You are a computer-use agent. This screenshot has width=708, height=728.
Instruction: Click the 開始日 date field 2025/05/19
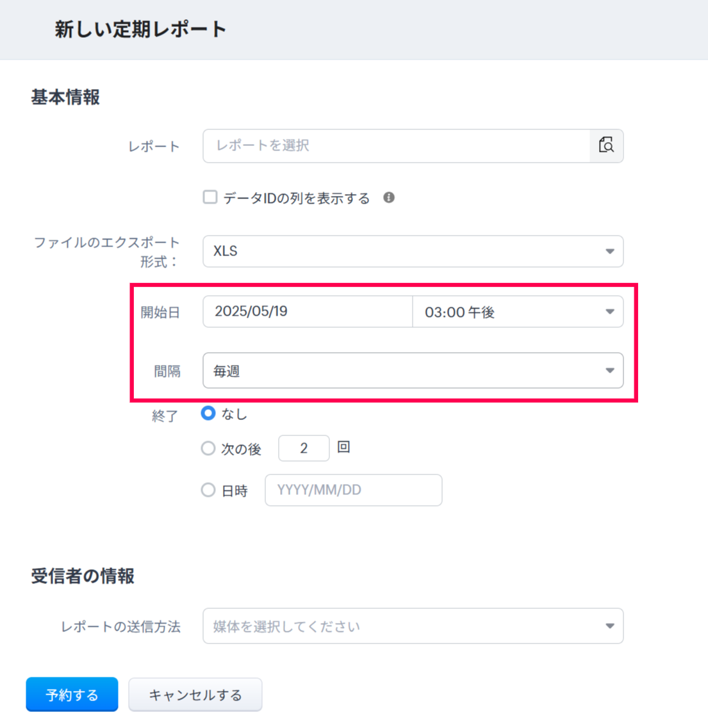[308, 312]
